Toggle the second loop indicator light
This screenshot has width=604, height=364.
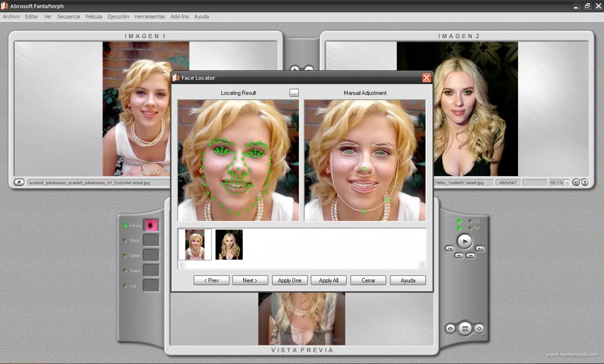(459, 228)
